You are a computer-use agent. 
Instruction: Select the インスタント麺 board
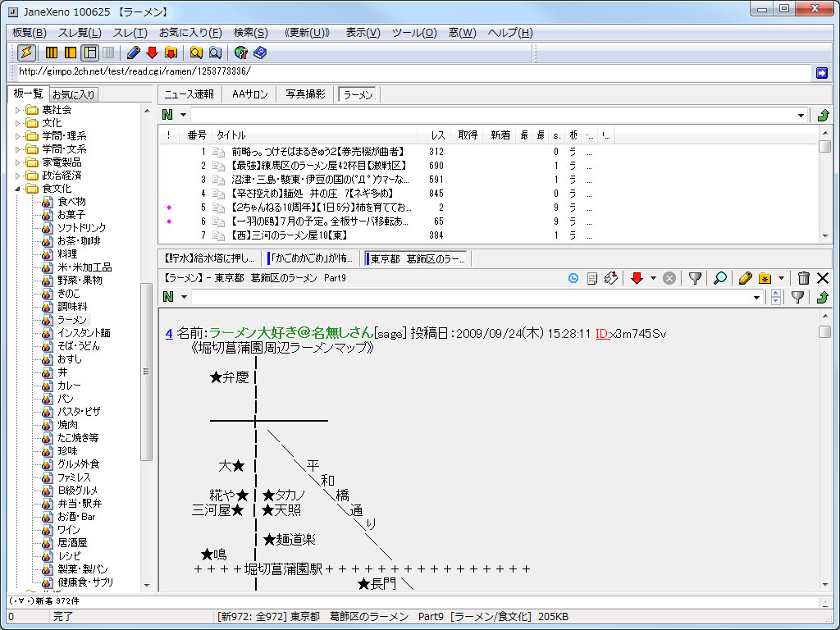pos(84,333)
